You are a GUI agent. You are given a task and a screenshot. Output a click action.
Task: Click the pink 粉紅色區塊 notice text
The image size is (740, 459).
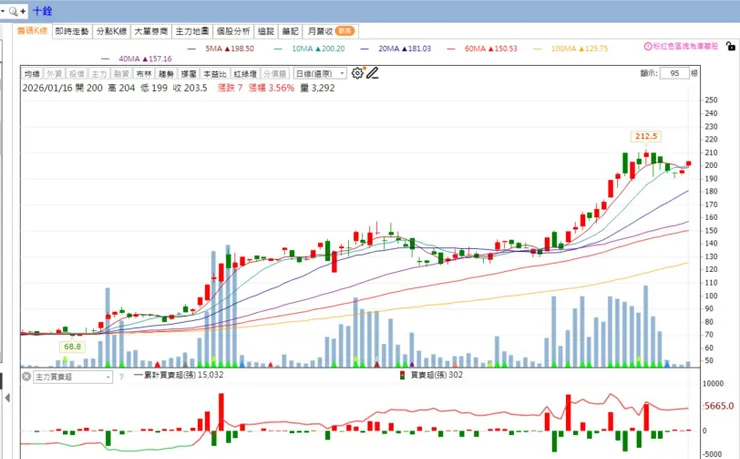pyautogui.click(x=686, y=46)
